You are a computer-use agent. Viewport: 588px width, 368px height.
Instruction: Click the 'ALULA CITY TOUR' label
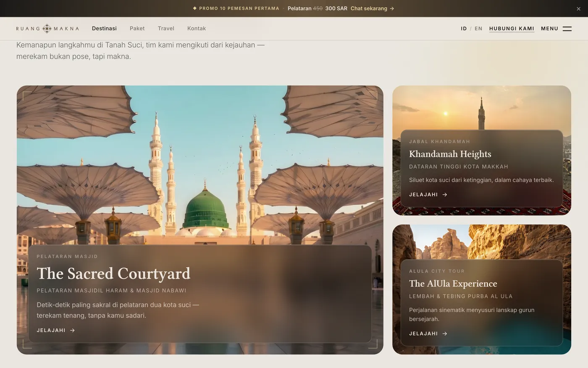[437, 271]
